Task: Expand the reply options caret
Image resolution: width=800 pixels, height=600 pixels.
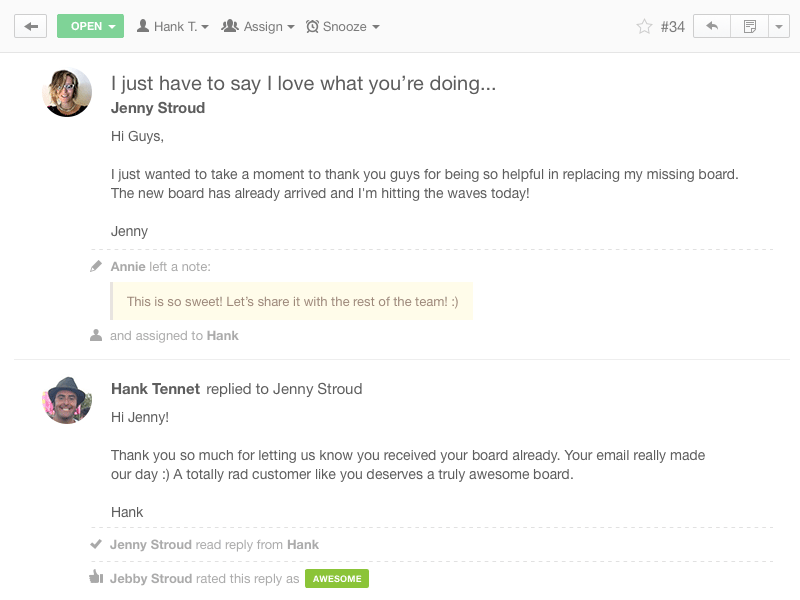Action: pos(779,27)
